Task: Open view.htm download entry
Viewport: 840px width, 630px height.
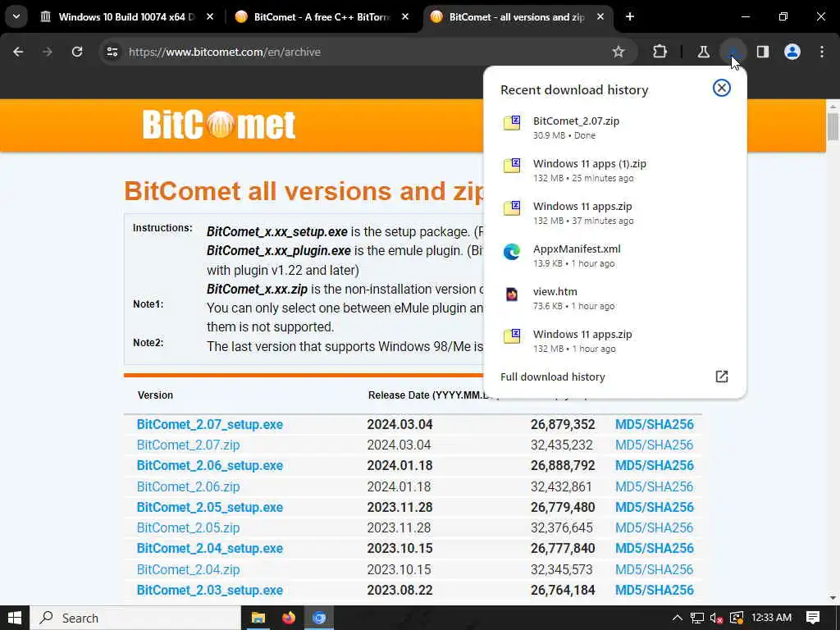Action: pos(614,299)
